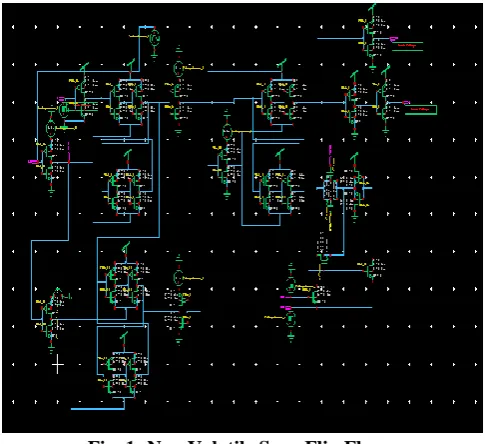Click the white crosshair origin marker
This screenshot has height=444, width=485.
tap(58, 364)
